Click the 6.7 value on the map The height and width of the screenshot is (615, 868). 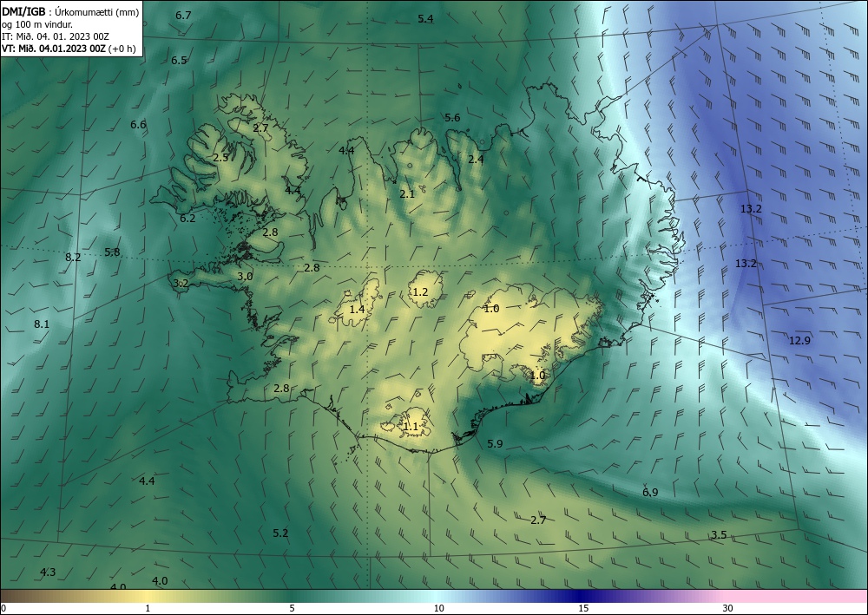(183, 16)
